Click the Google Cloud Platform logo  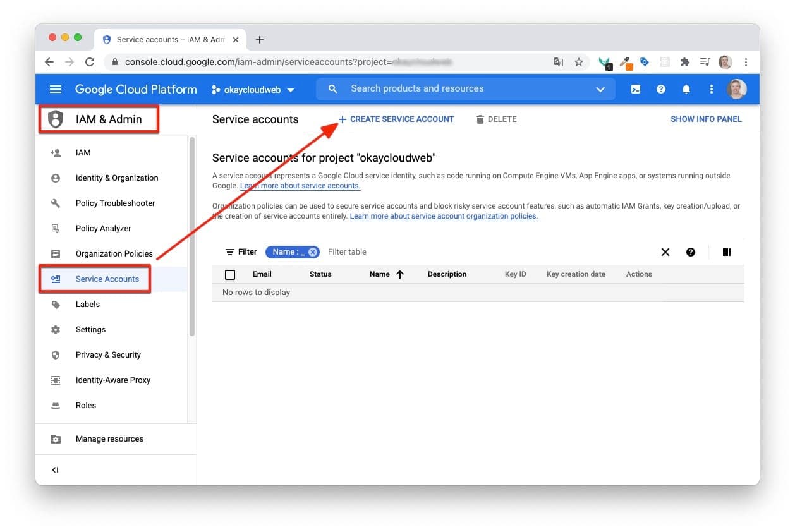(136, 89)
